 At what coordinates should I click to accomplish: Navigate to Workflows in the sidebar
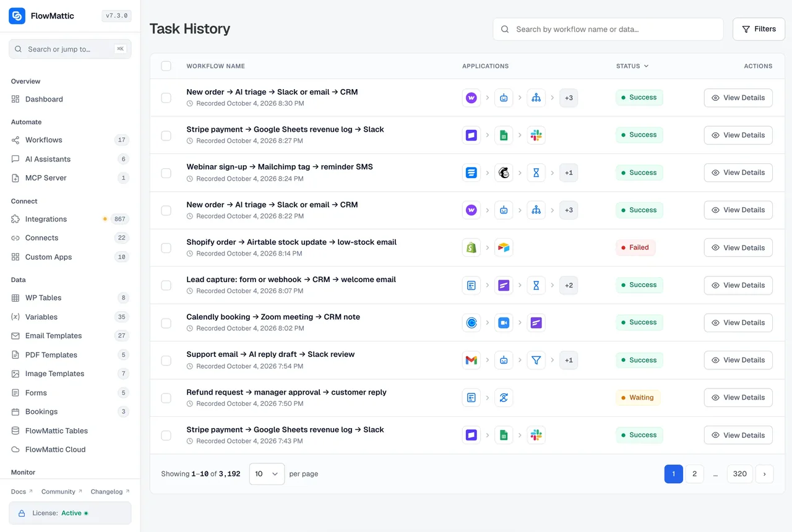70,140
